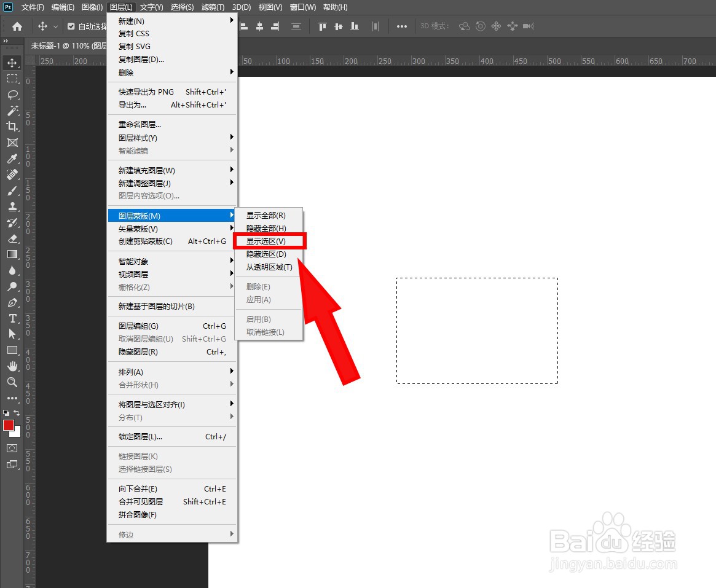
Task: Open Move tool preset dropdown arrow
Action: tap(55, 26)
